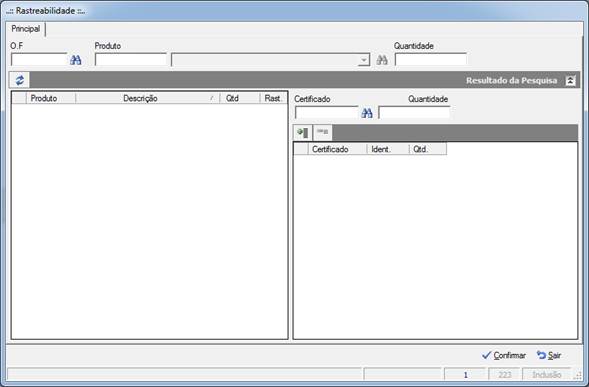The width and height of the screenshot is (589, 387).
Task: Click the Sair button
Action: pos(549,355)
